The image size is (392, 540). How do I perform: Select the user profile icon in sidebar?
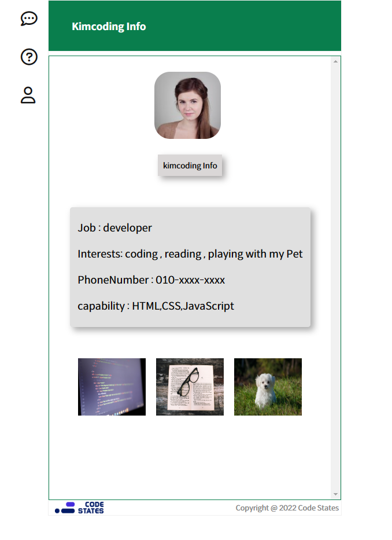point(28,95)
